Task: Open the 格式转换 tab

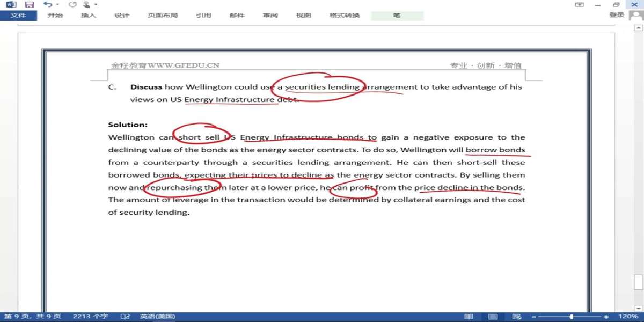Action: [345, 16]
